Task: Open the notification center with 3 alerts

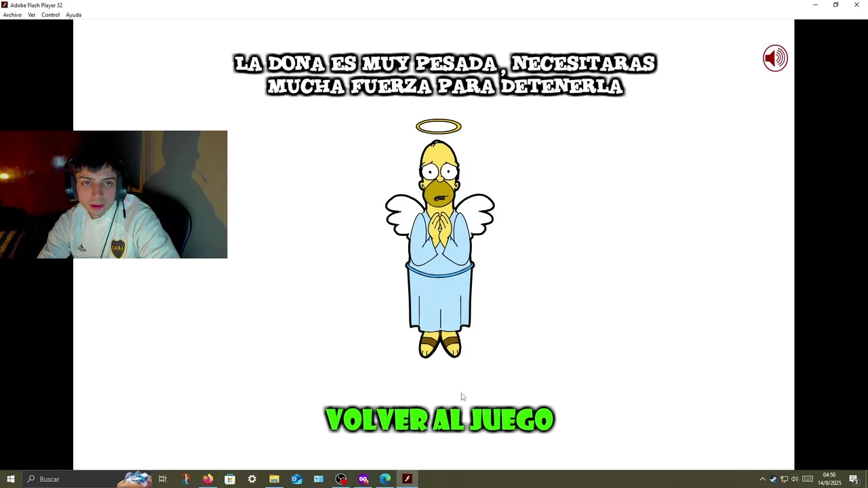Action: point(854,479)
